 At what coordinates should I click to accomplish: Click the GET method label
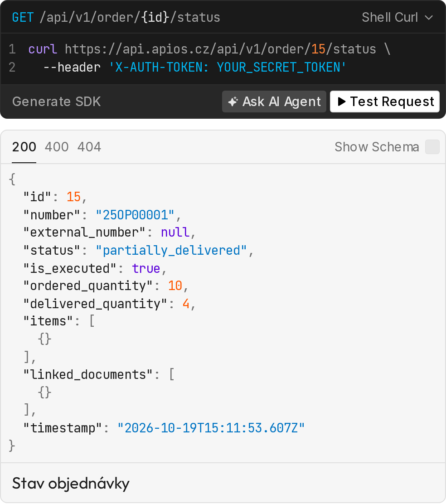tap(23, 17)
